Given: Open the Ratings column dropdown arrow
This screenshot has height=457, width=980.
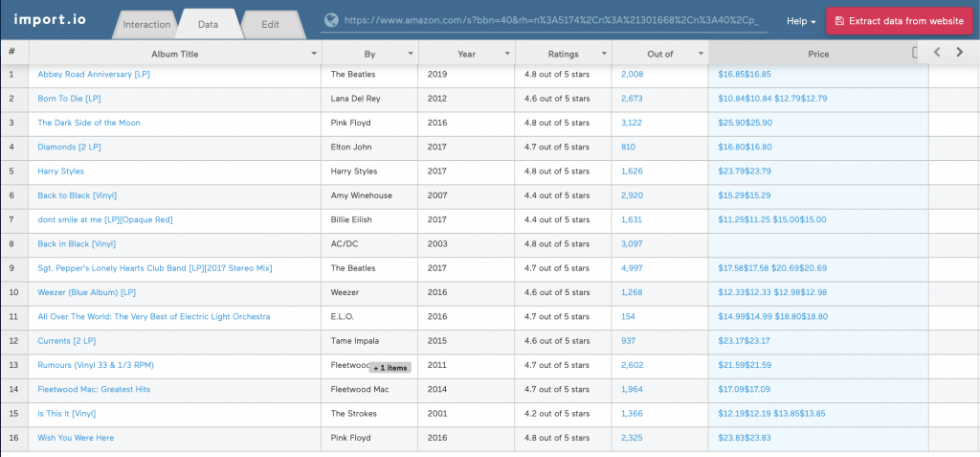Looking at the screenshot, I should (x=604, y=55).
